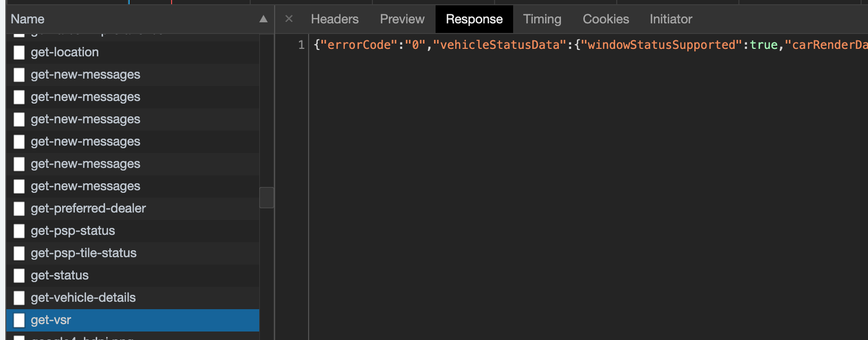Screen dimensions: 868x340
Task: Select the Response tab
Action: pyautogui.click(x=474, y=19)
